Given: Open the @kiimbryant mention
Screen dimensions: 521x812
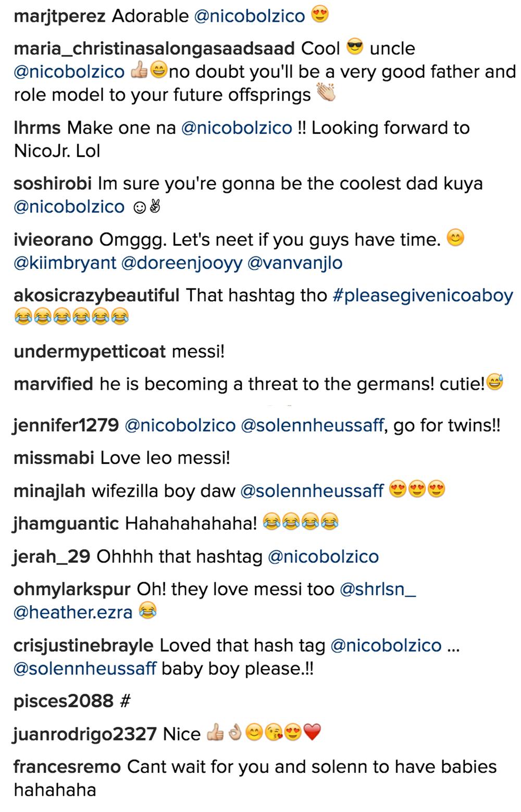Looking at the screenshot, I should click(x=65, y=263).
